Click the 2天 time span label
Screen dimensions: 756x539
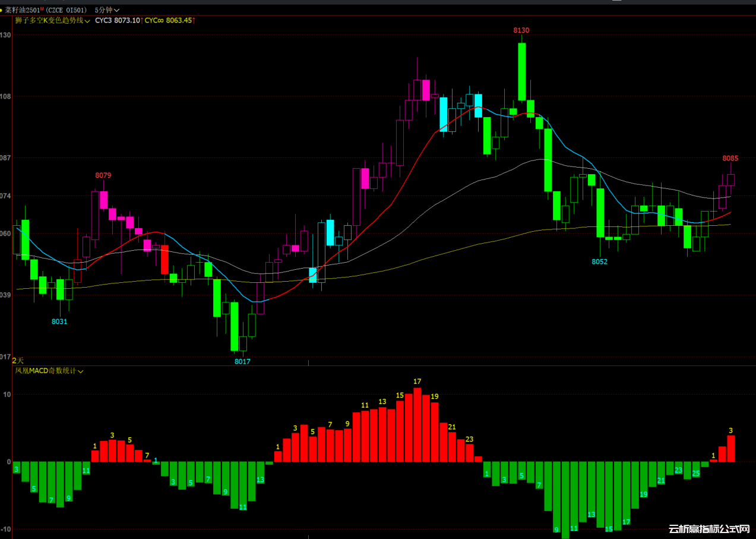[x=18, y=361]
